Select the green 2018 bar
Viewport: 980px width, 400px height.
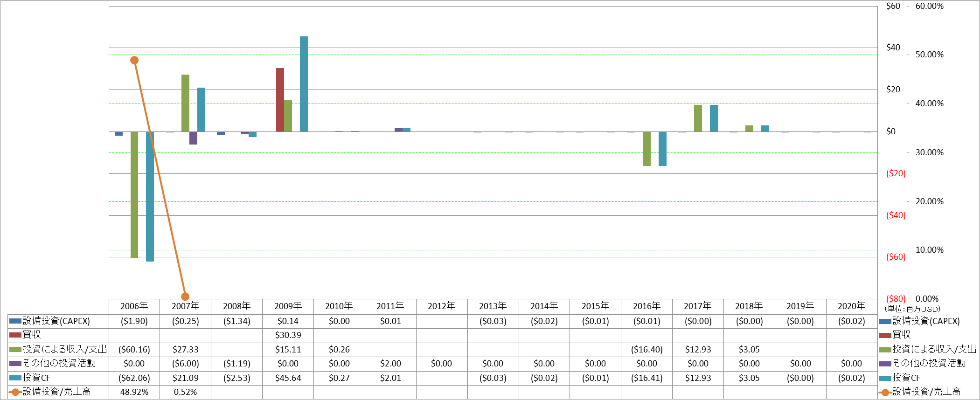pos(749,128)
